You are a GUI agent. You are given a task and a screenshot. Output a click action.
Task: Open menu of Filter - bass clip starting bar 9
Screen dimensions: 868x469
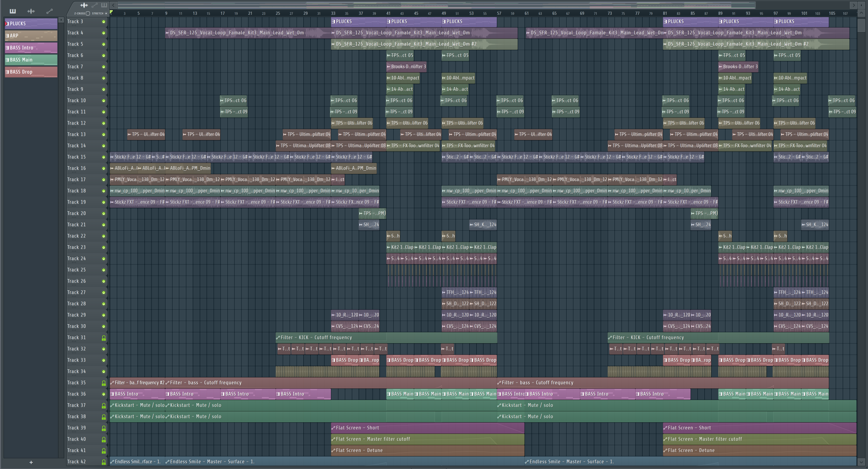[x=167, y=383]
